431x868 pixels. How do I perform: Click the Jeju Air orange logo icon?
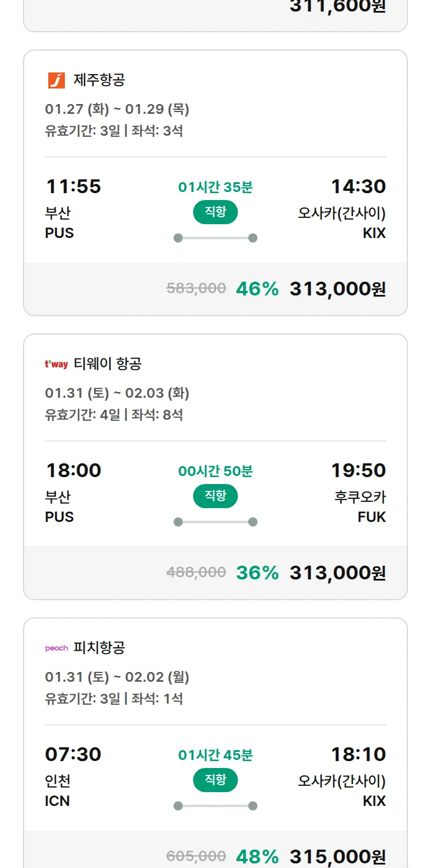click(x=56, y=80)
